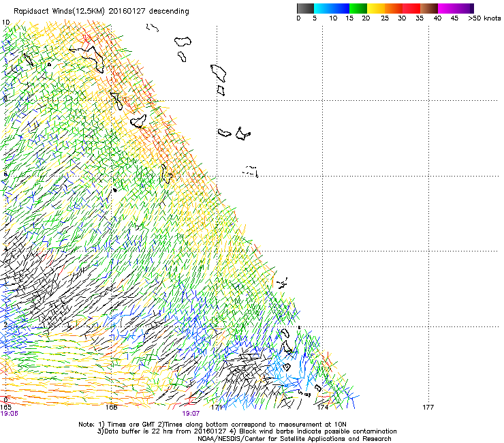Click the longitude label '168'

111,408
